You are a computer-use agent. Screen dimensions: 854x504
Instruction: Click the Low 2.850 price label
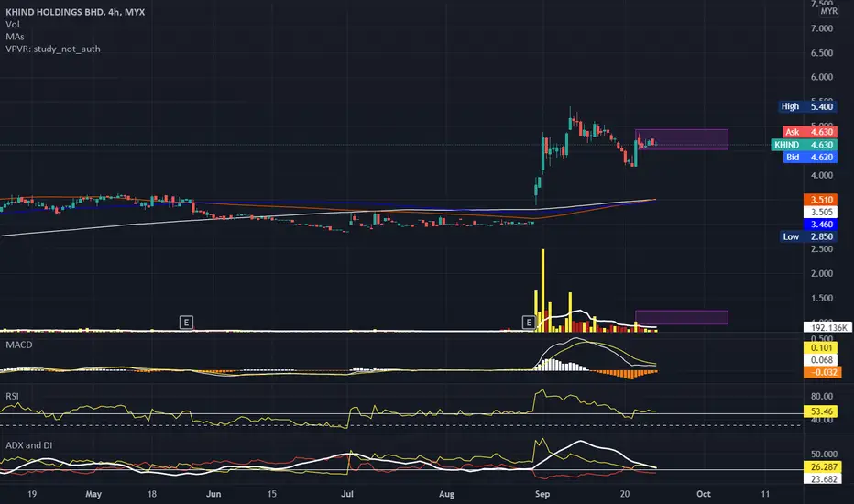808,236
